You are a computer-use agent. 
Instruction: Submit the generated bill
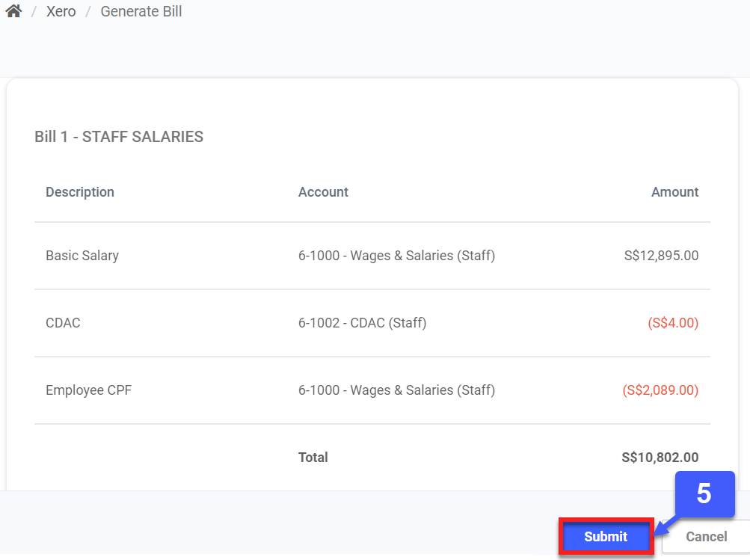(x=606, y=536)
